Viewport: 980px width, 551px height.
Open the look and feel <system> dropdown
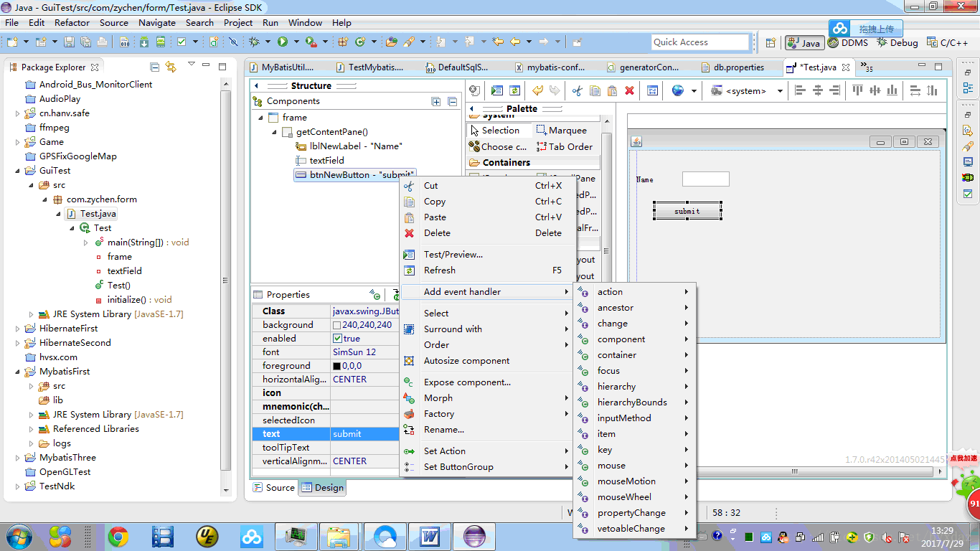tap(780, 91)
